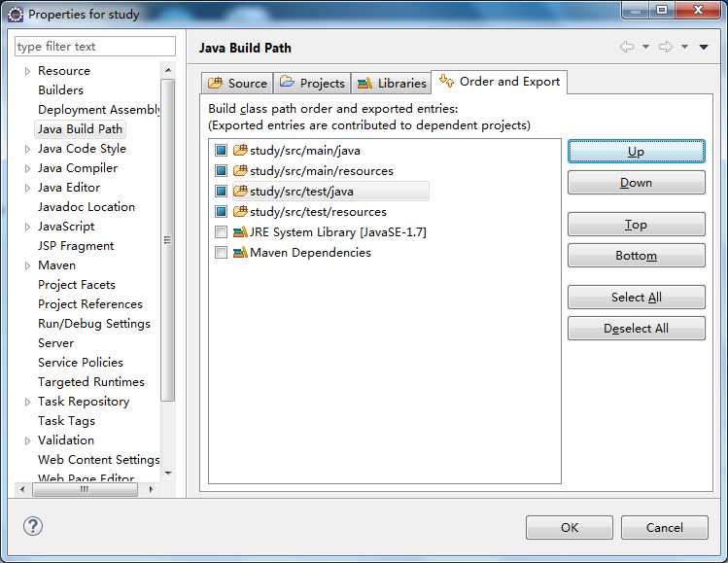Open the forward history dropdown arrow
Image resolution: width=728 pixels, height=563 pixels.
[x=684, y=47]
